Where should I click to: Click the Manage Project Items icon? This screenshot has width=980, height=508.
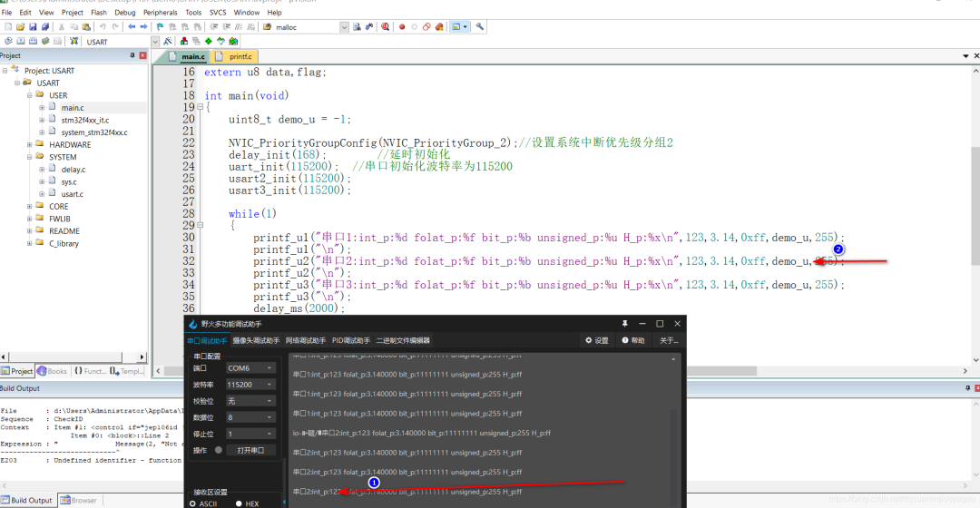tap(183, 41)
